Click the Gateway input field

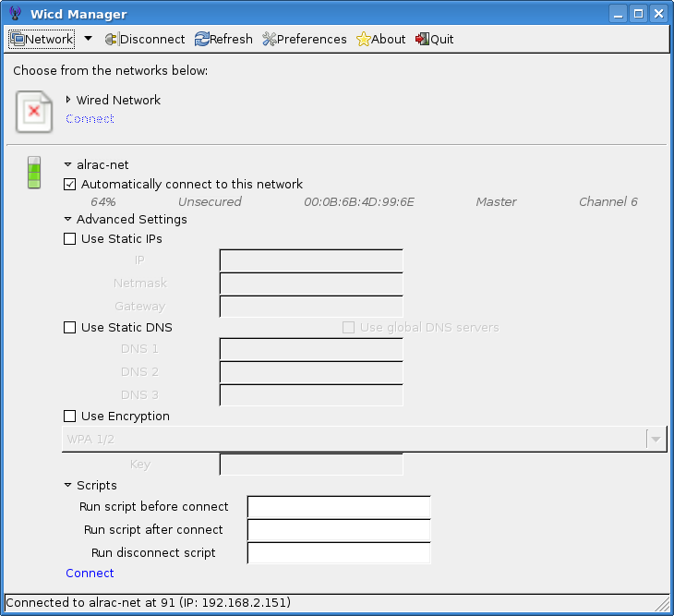pos(311,307)
